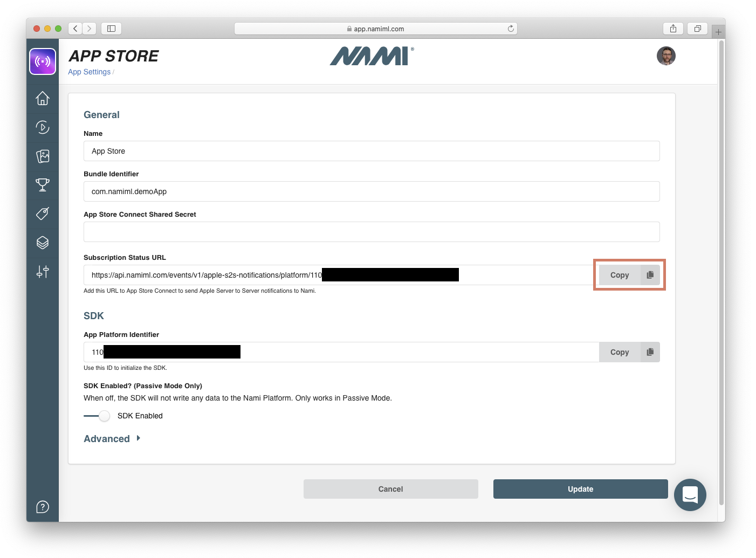
Task: Click the General heading text
Action: coord(101,115)
